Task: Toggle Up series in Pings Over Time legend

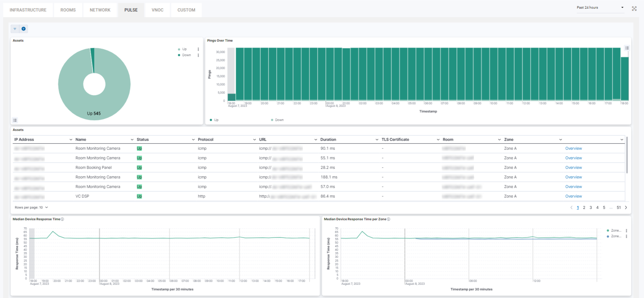Action: [214, 120]
